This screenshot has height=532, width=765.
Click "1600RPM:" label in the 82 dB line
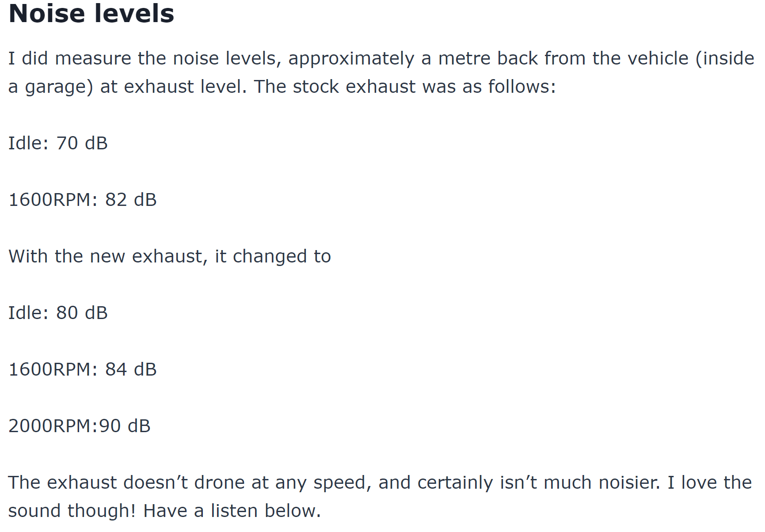[53, 200]
